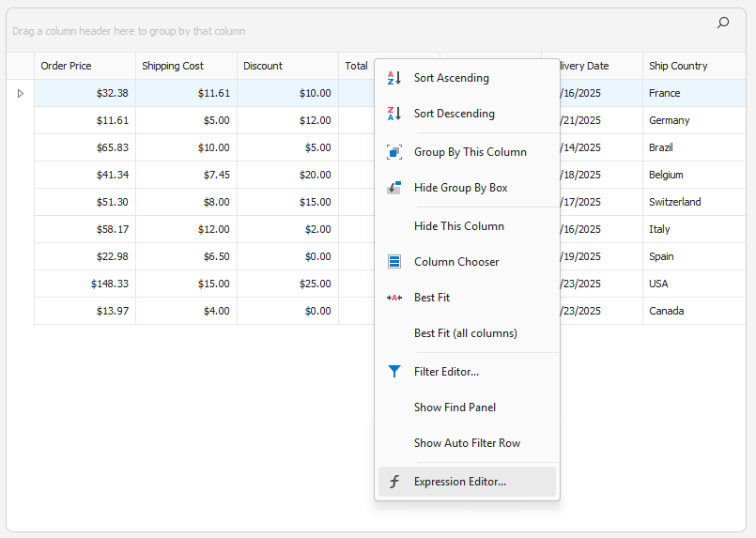Open the search magnifier in the group panel
Image resolution: width=756 pixels, height=538 pixels.
tap(723, 23)
